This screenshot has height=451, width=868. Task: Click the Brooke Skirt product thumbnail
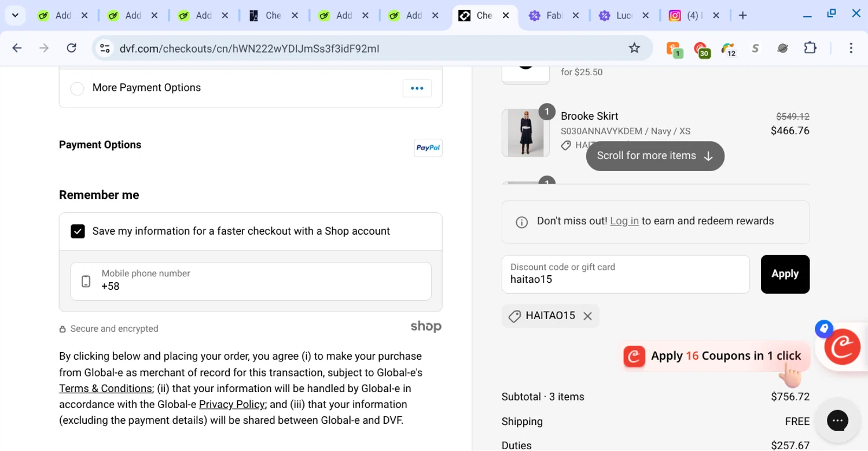(x=525, y=133)
